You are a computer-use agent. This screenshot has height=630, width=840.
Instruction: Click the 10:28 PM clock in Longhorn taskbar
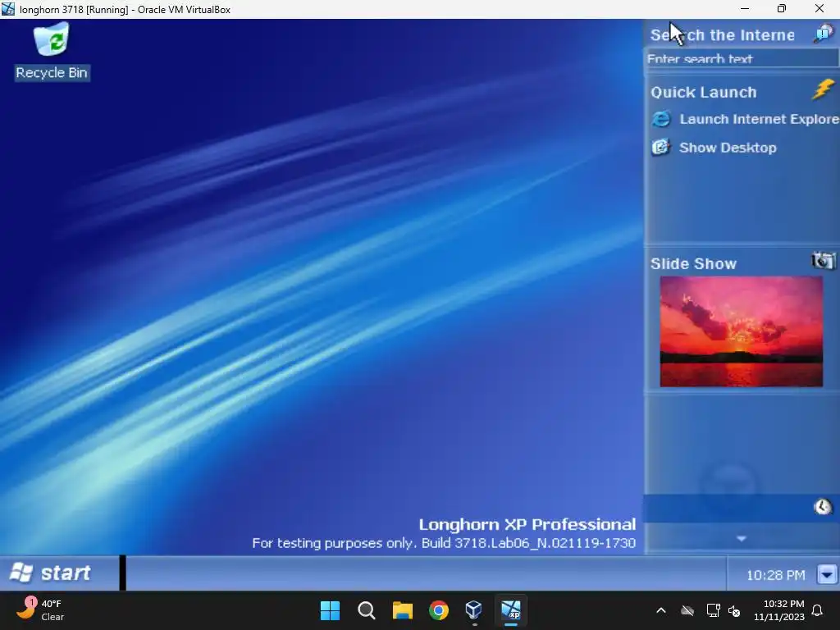click(x=775, y=575)
